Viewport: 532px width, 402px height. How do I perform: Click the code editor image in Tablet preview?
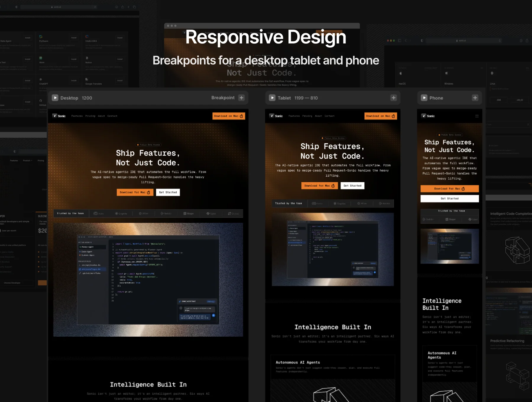coord(333,249)
